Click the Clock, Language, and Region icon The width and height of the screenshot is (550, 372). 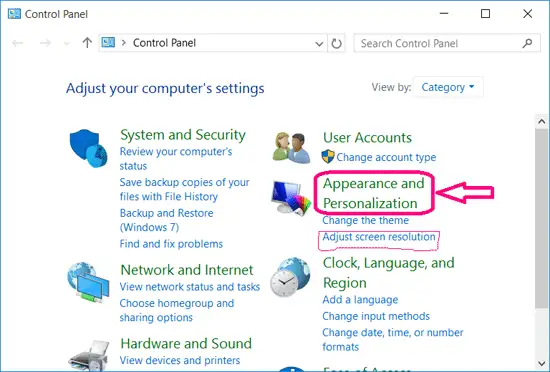point(290,277)
